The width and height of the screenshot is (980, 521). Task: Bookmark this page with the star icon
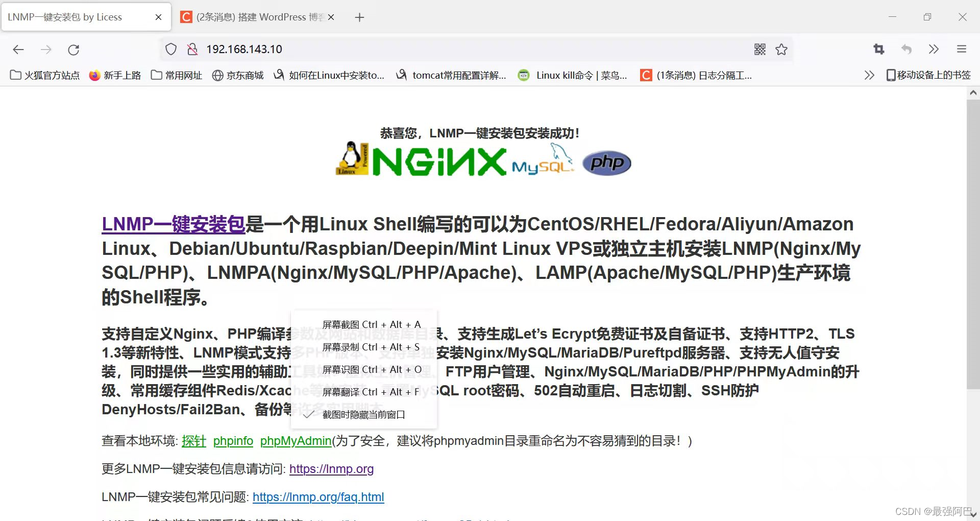pyautogui.click(x=781, y=49)
